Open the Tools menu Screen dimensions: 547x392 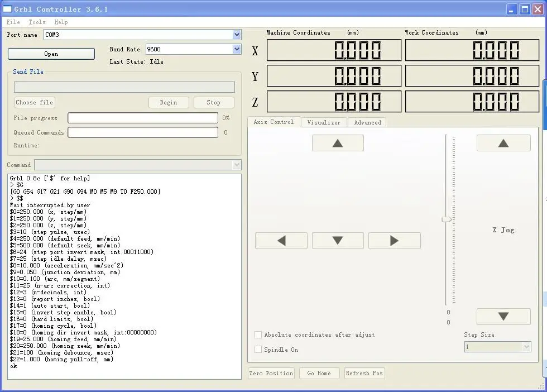click(x=37, y=22)
